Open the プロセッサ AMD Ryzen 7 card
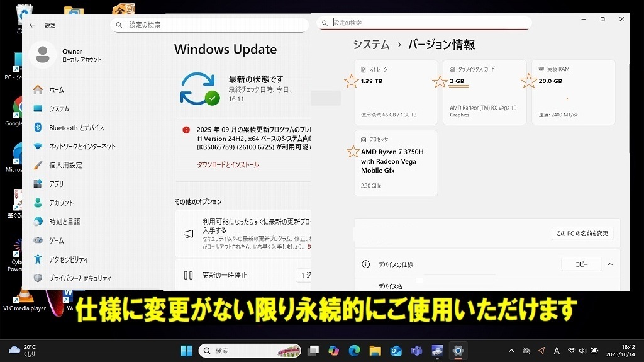 click(x=396, y=163)
